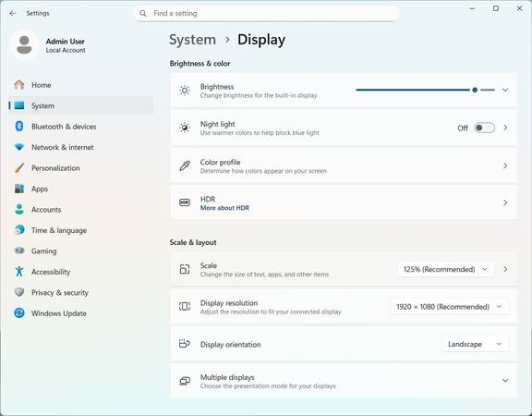
Task: Open the More about HDR link
Action: 224,208
